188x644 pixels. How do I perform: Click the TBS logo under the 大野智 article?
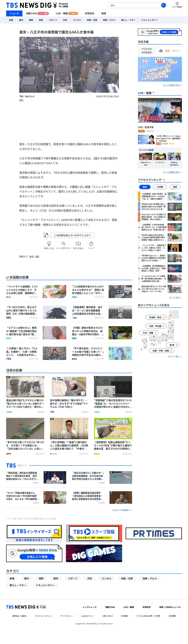pyautogui.click(x=8, y=359)
